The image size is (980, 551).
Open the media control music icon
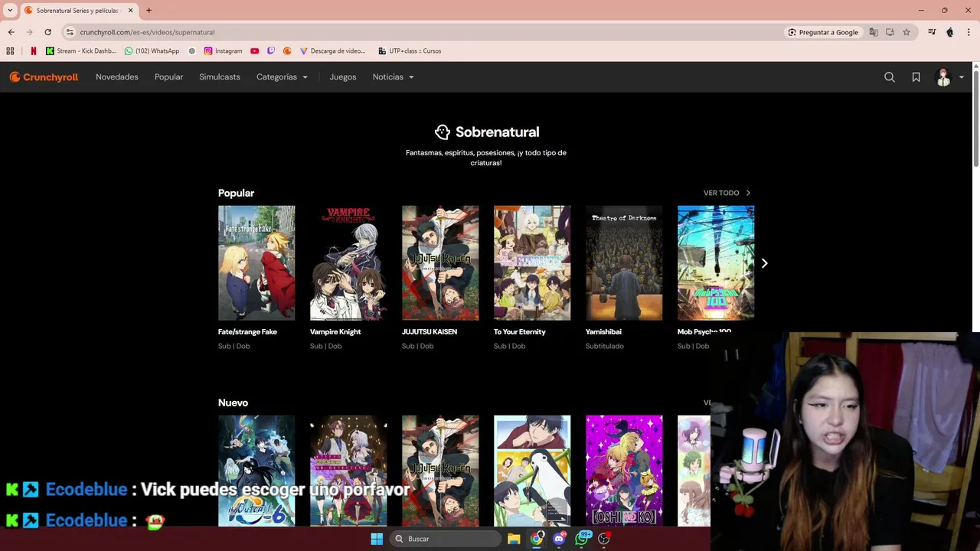click(932, 32)
